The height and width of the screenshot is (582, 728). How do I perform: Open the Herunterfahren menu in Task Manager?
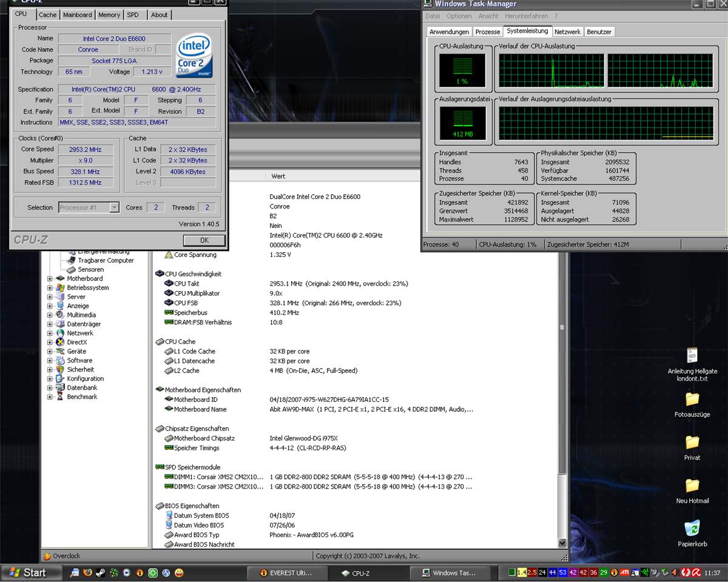526,16
